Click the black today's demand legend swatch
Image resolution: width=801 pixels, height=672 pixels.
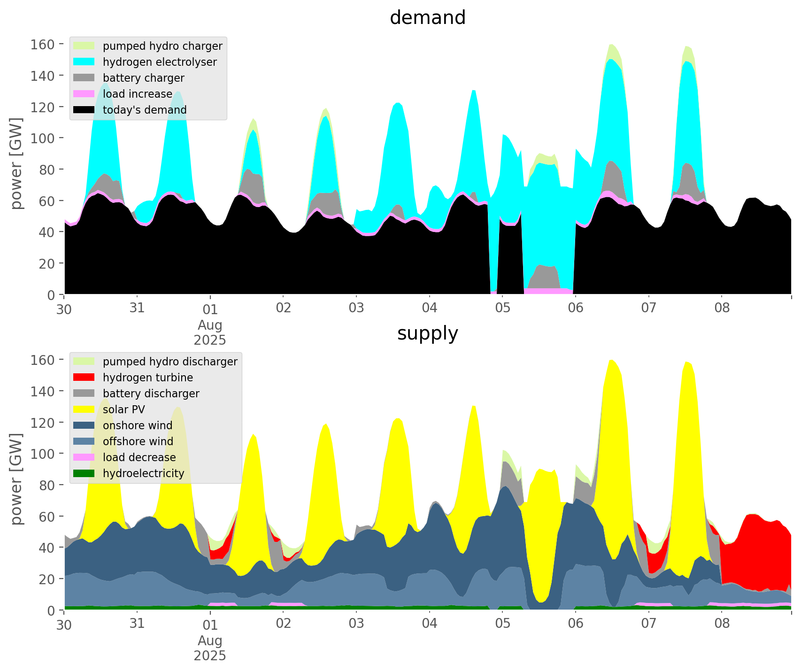coord(84,110)
